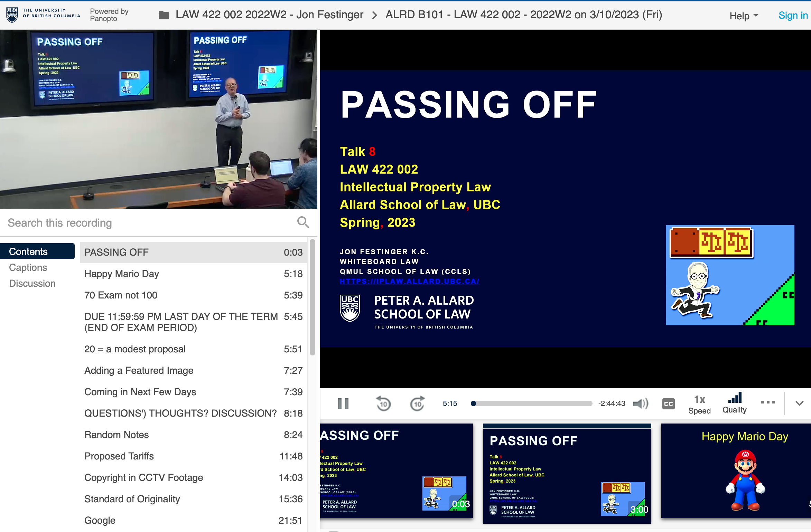Jump to Google at 21:51
Image resolution: width=811 pixels, height=532 pixels.
coord(194,520)
